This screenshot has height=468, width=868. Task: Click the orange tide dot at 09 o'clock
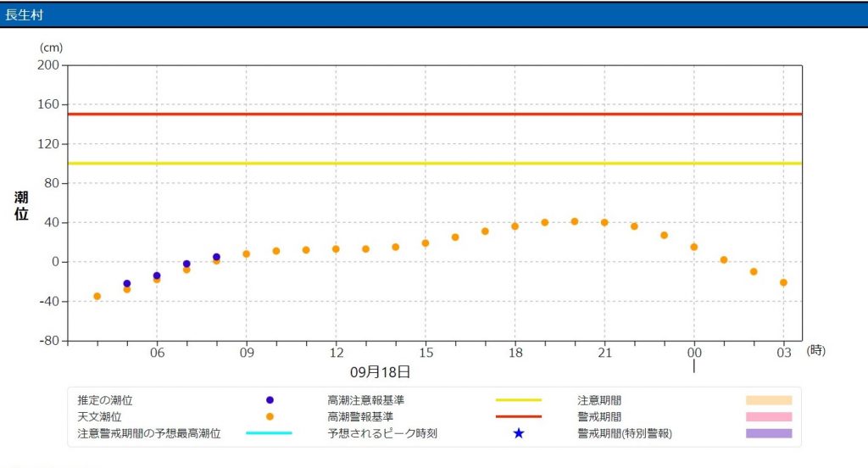point(247,253)
